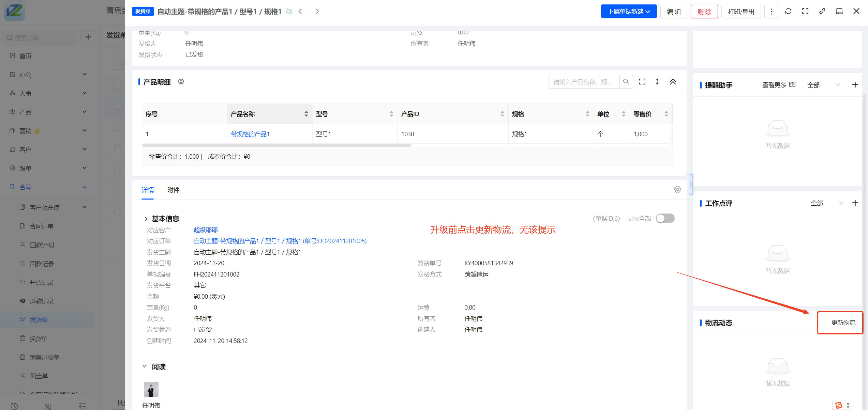868x410 pixels.
Task: Focus the product name search field
Action: [584, 82]
